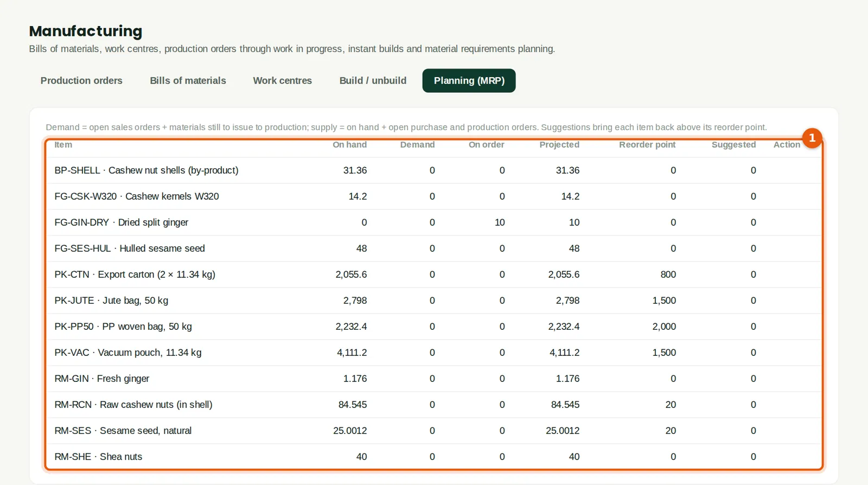Click the Item column header
868x485 pixels.
(63, 145)
